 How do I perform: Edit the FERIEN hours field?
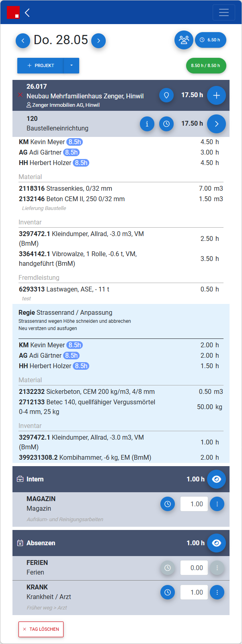point(194,568)
